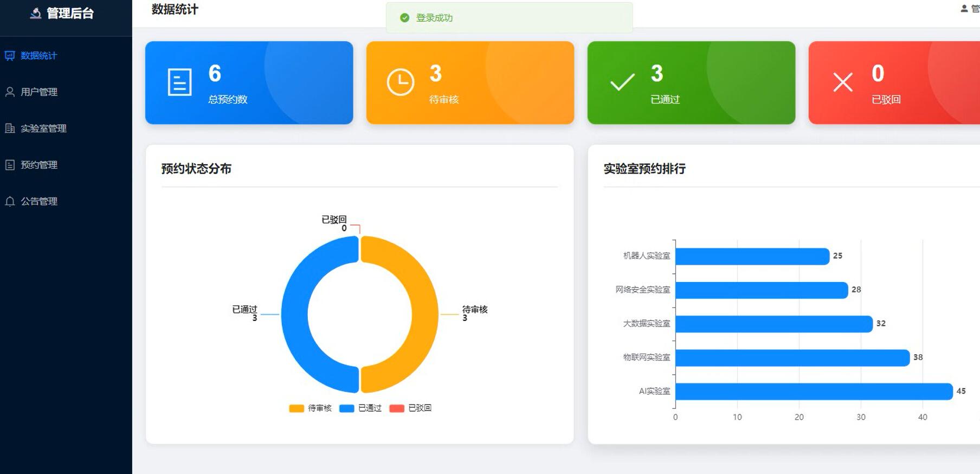980x474 pixels.
Task: Select 公告管理 in sidebar
Action: 66,201
